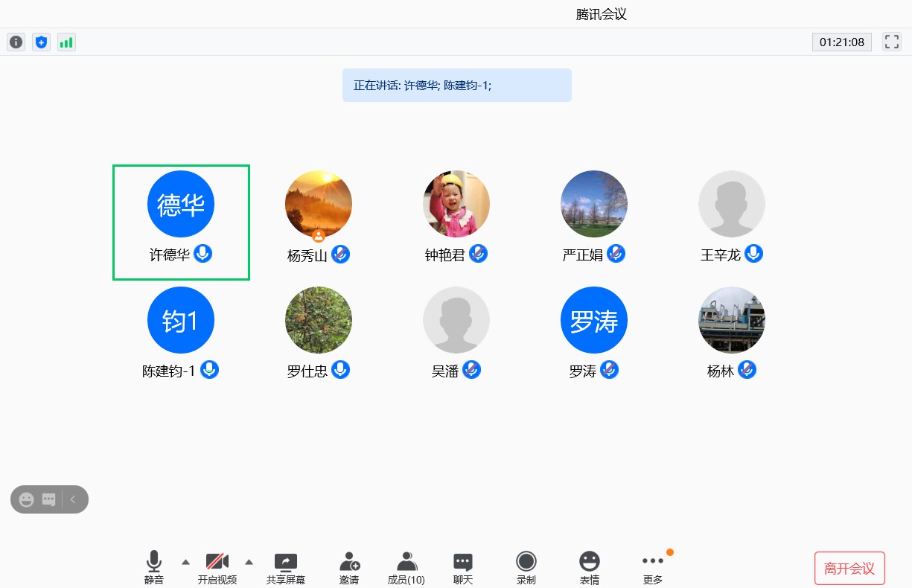Open the emoji (表情) reactions
This screenshot has width=912, height=588.
pos(590,569)
